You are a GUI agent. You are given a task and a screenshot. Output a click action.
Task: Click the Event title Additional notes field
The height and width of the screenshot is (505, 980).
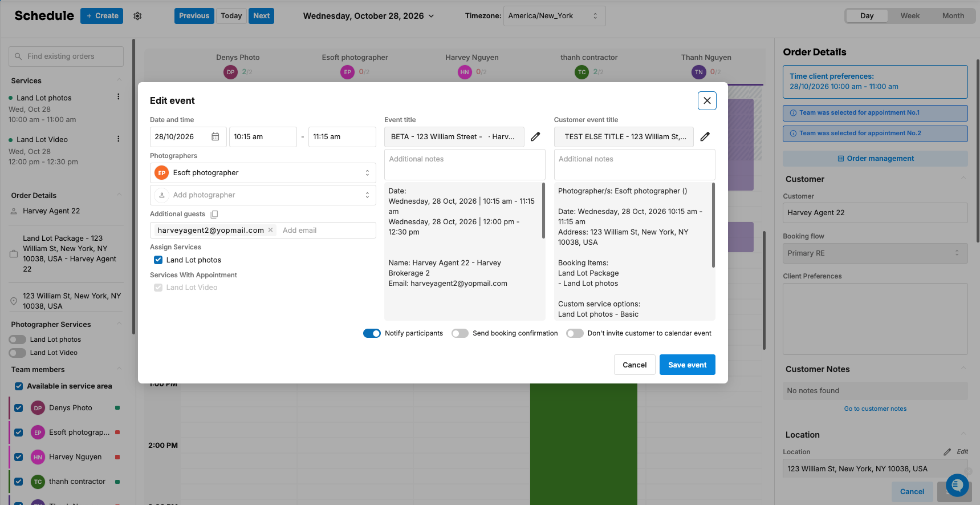(x=465, y=164)
